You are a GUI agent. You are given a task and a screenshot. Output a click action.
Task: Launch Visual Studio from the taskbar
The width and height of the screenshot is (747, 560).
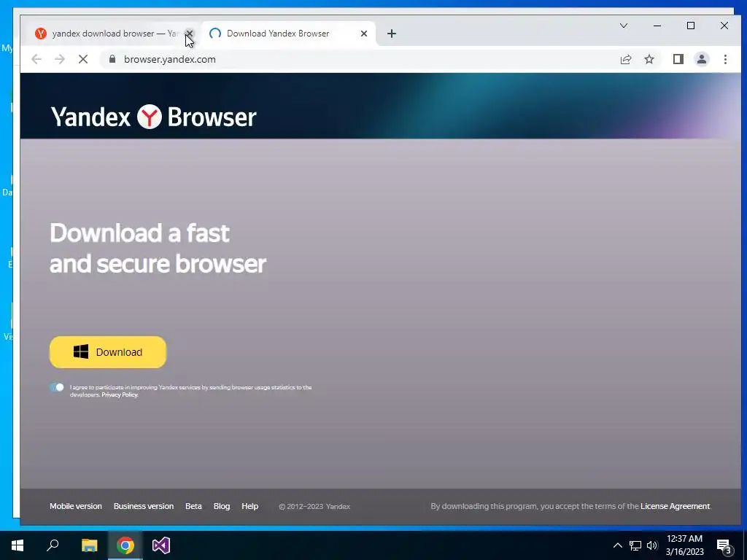point(161,545)
